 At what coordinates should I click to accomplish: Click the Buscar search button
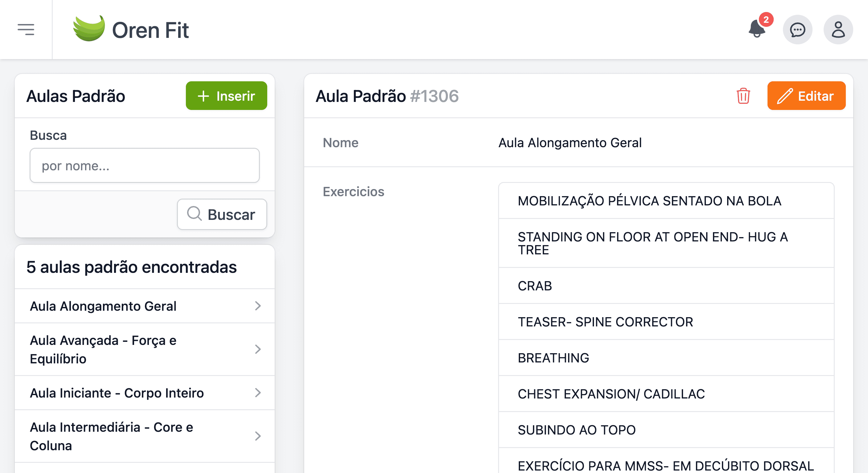(222, 214)
